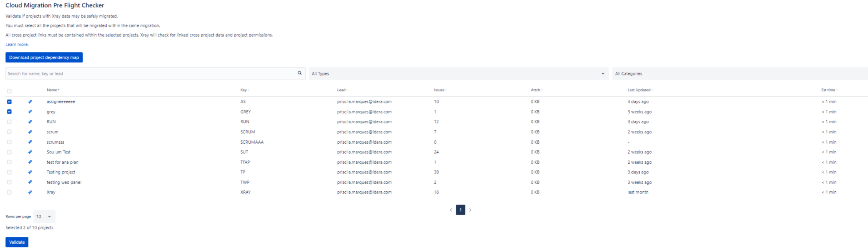Click the last month cell
This screenshot has width=868, height=249.
click(x=638, y=192)
